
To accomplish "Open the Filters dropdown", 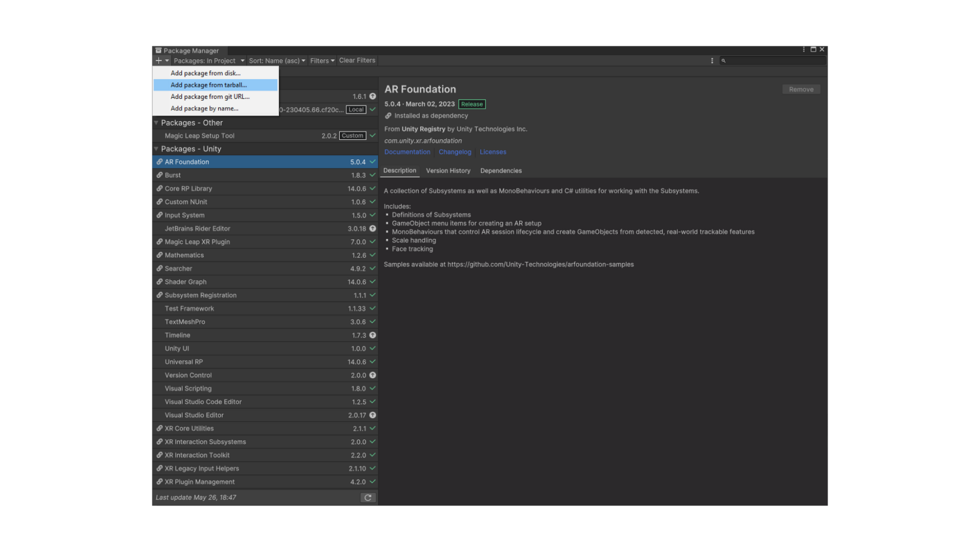I will pos(322,60).
